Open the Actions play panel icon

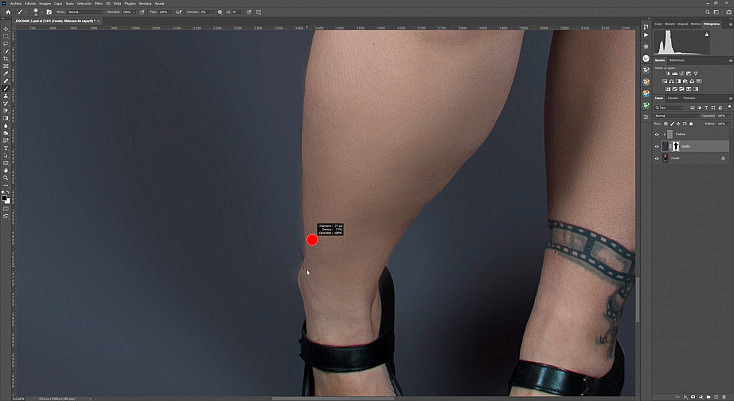(x=646, y=35)
